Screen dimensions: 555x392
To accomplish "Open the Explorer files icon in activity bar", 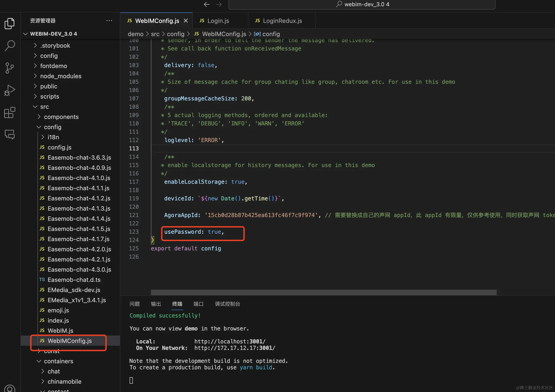I will click(10, 23).
